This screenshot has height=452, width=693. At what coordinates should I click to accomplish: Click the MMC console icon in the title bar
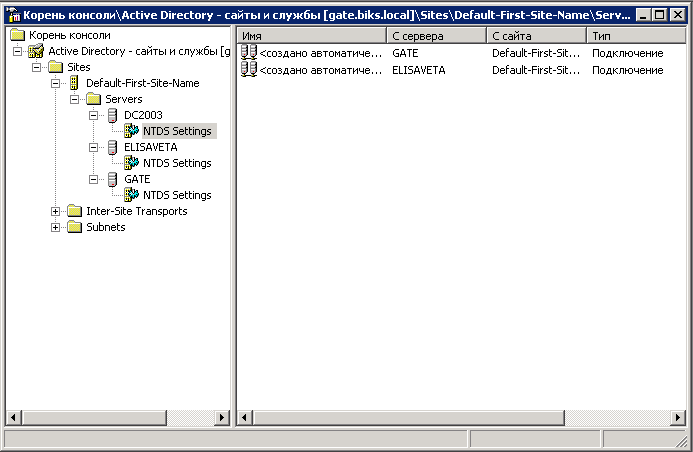[x=14, y=15]
